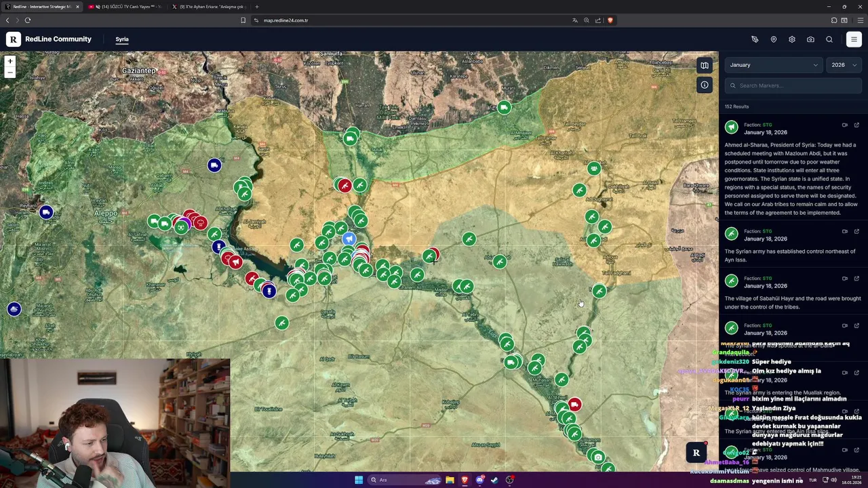Open the Brave Shields lion icon
The height and width of the screenshot is (488, 868).
610,20
